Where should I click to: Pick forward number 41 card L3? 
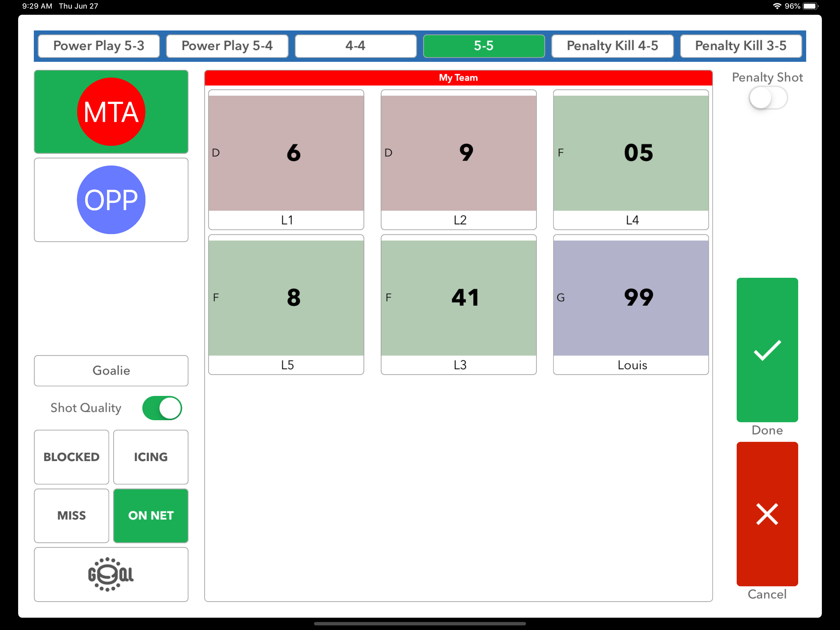458,304
